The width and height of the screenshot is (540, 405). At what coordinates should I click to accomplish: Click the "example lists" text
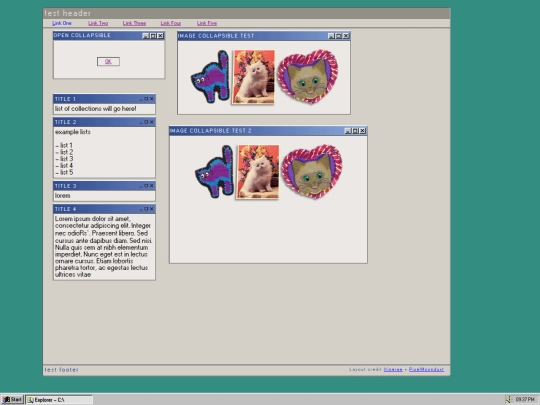(x=73, y=132)
